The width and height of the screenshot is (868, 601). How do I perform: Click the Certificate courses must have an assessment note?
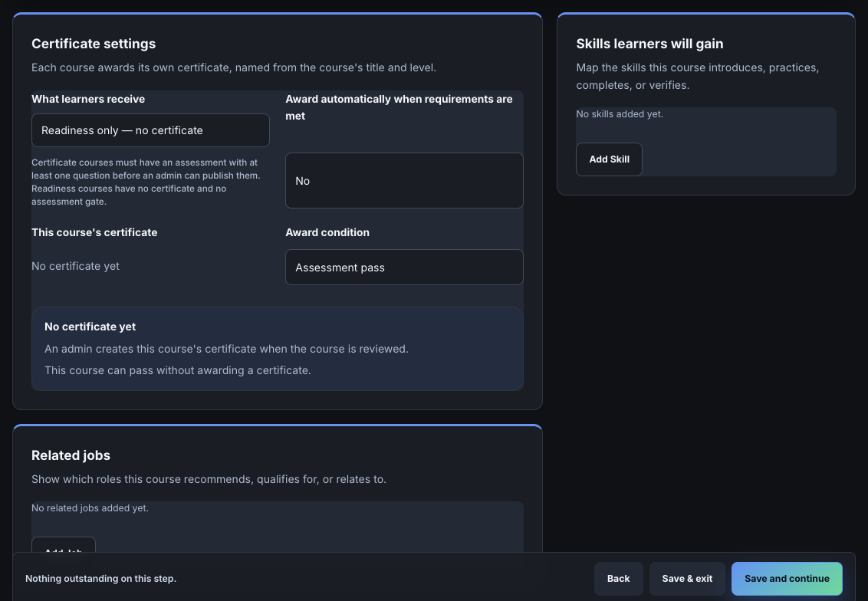click(x=146, y=182)
